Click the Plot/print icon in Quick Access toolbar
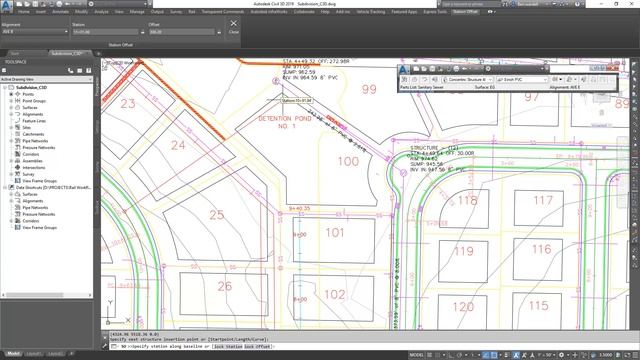Viewport: 640px width, 360px height. pos(60,4)
